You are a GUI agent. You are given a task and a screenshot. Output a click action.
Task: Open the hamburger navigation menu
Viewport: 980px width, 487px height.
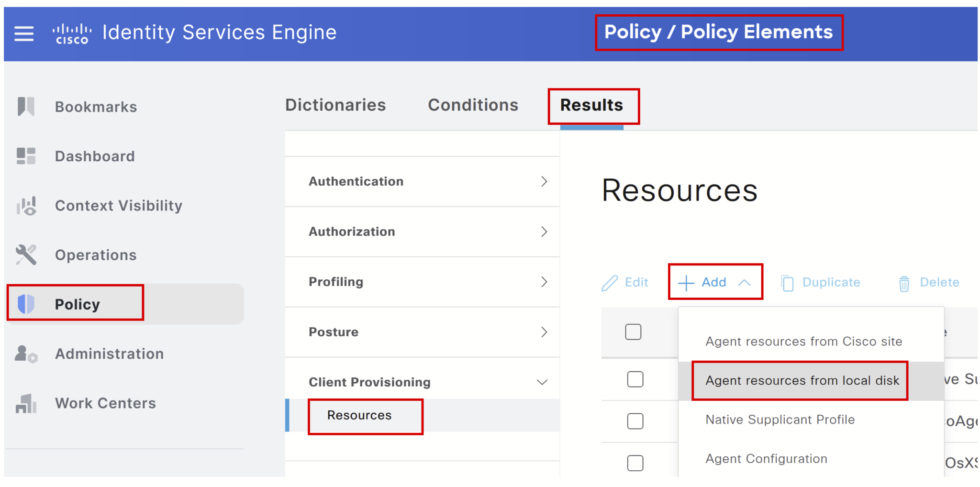point(23,33)
